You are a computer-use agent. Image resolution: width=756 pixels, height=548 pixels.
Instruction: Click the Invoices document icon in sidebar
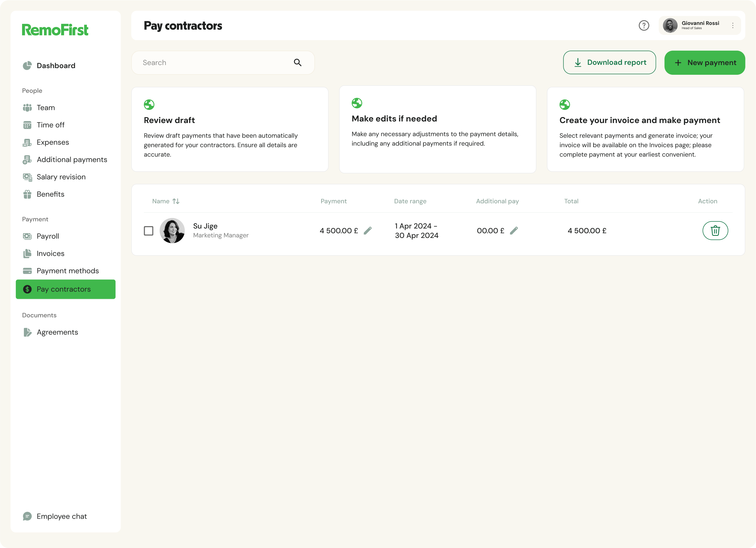coord(27,253)
